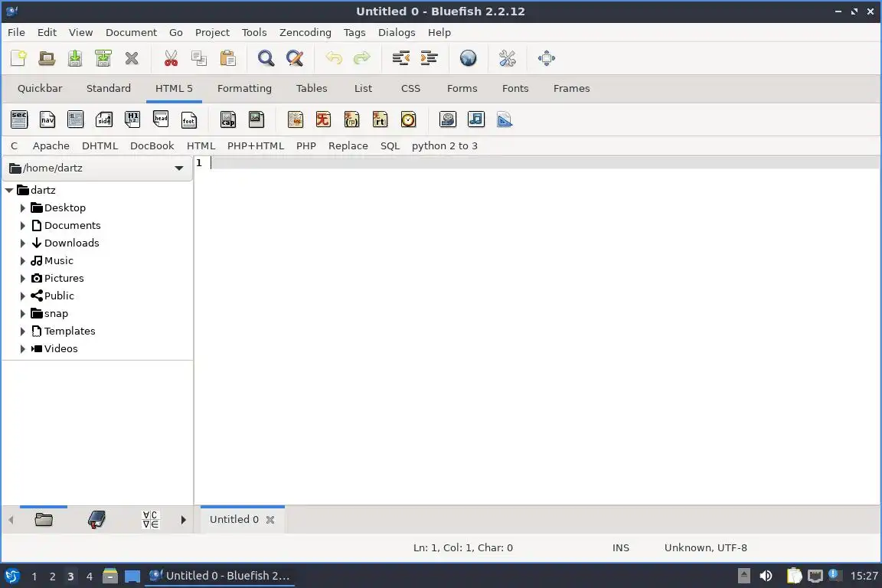Click the Cut scissors icon

pos(171,58)
